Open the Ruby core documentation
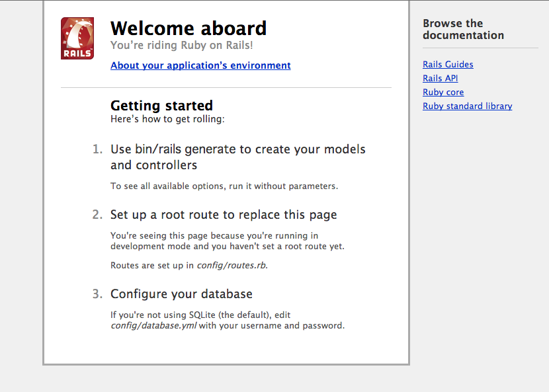Viewport: 549px width, 392px height. [443, 92]
